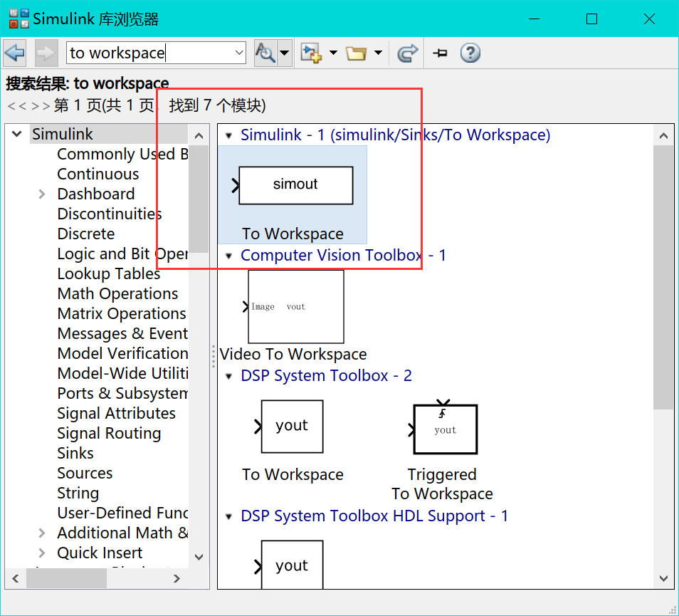Open the search options dropdown arrow

click(x=284, y=53)
